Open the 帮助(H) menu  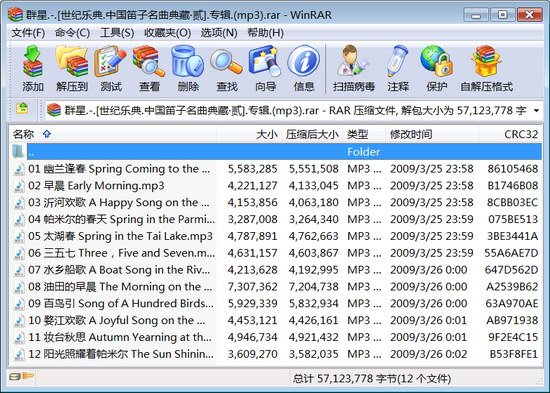click(266, 33)
